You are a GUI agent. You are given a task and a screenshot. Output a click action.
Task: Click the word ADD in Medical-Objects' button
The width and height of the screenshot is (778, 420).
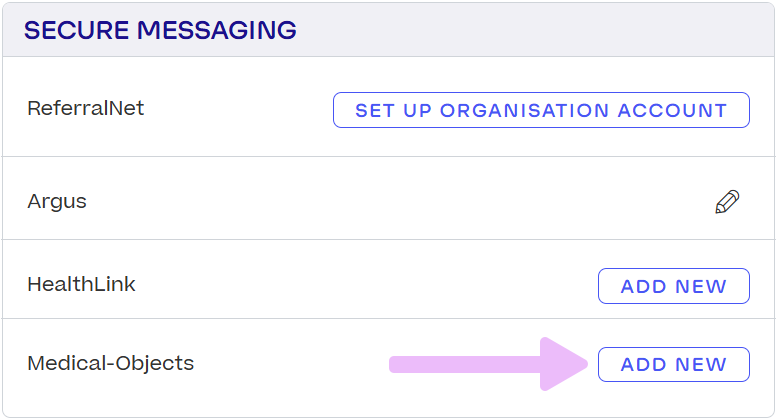[644, 365]
